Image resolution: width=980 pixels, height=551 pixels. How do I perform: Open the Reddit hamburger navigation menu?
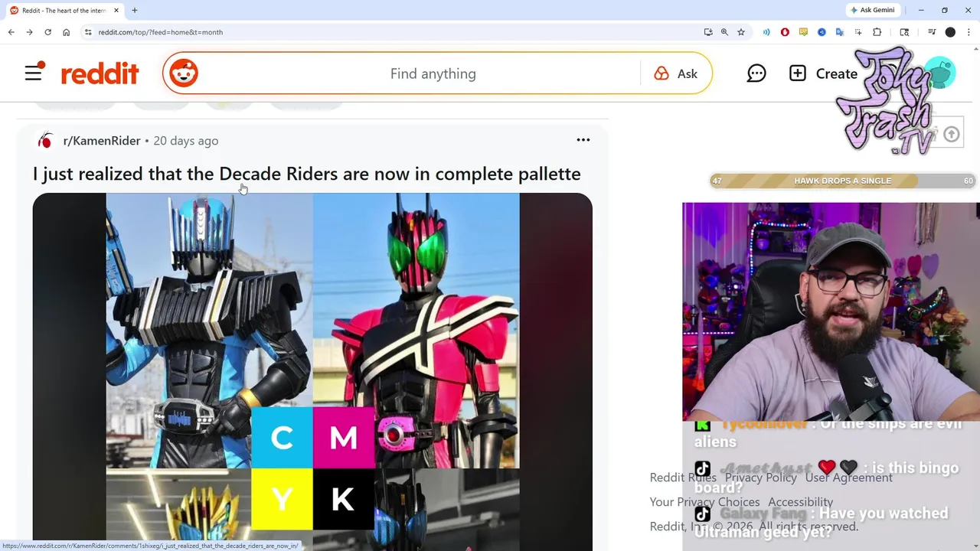click(x=34, y=73)
